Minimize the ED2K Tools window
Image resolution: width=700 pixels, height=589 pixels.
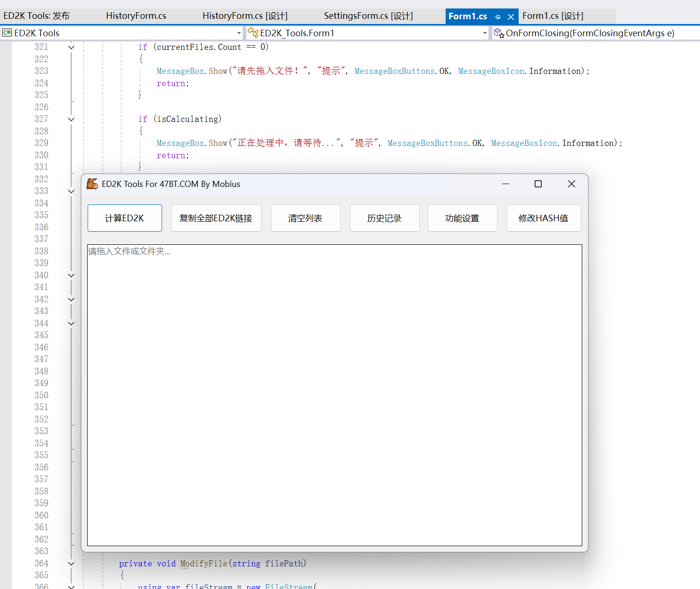coord(505,184)
